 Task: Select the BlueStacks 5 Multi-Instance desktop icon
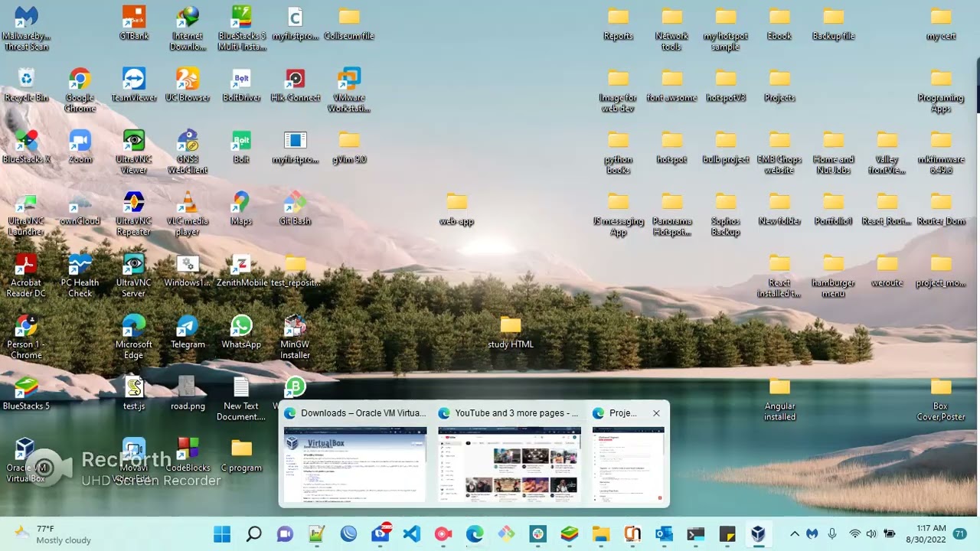(242, 28)
